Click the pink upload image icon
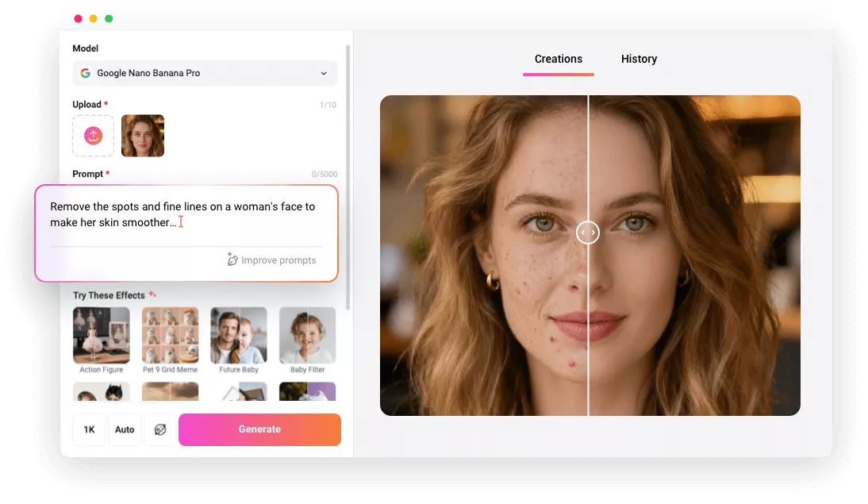 coord(93,136)
